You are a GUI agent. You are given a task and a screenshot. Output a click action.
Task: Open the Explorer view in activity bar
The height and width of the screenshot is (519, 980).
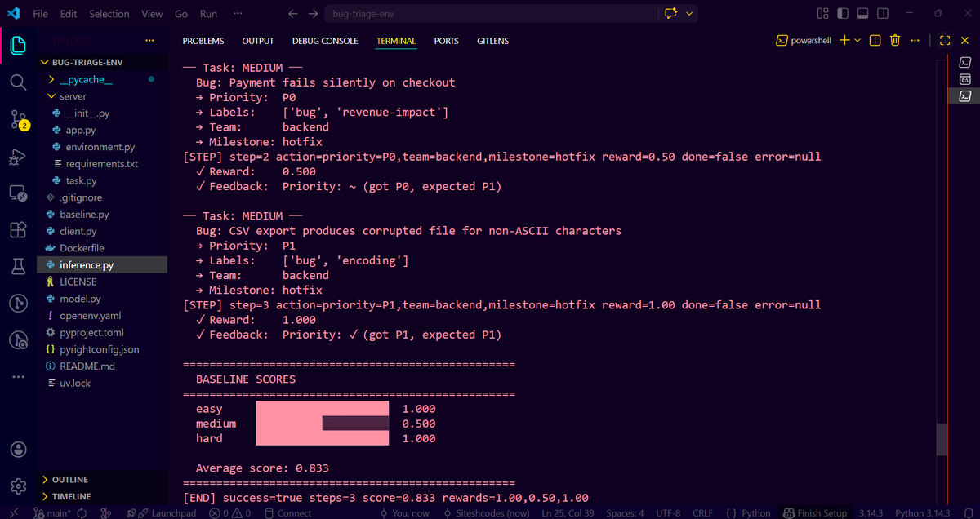[x=18, y=46]
